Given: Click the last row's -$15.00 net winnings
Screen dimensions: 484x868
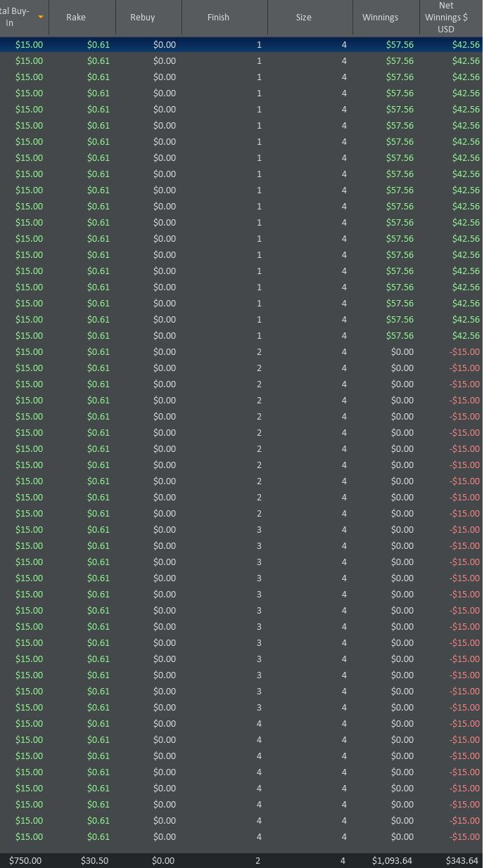Looking at the screenshot, I should click(465, 837).
